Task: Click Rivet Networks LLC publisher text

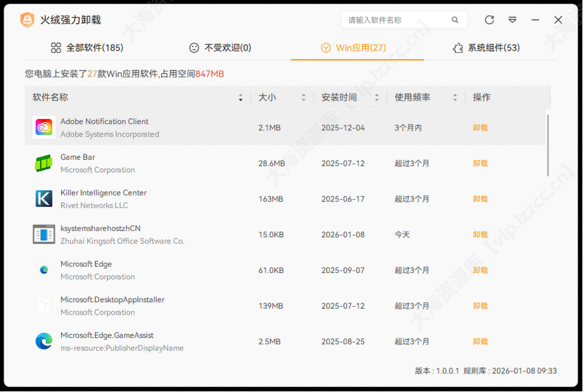Action: 94,206
